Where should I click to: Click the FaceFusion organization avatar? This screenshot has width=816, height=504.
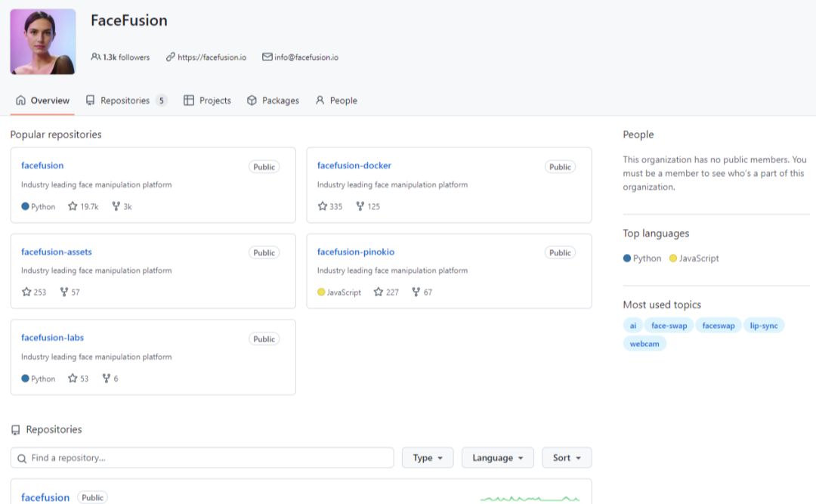[43, 42]
